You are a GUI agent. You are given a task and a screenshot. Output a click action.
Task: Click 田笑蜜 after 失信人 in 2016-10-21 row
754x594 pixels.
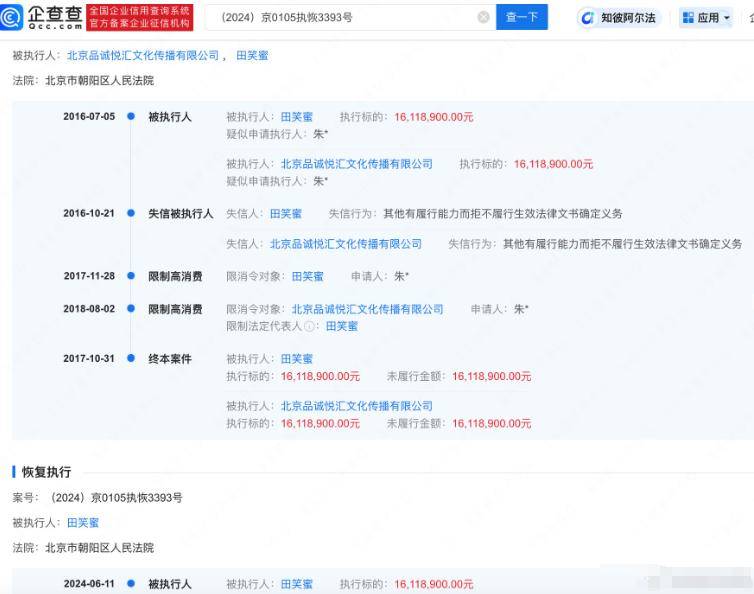[x=286, y=214]
